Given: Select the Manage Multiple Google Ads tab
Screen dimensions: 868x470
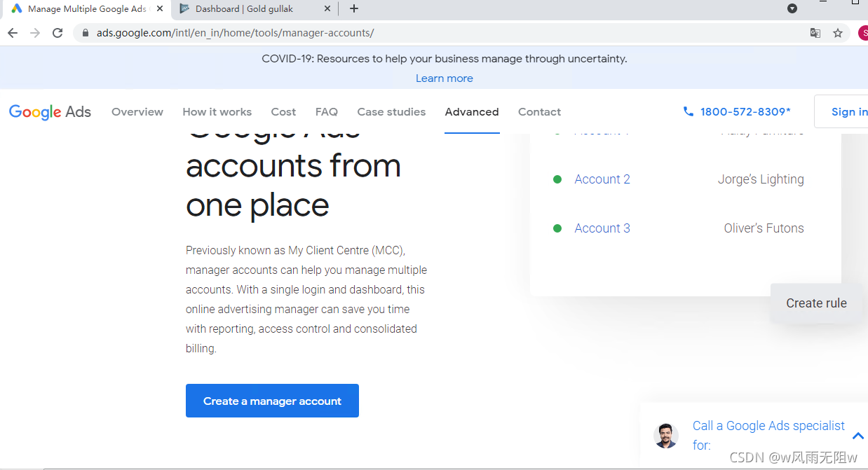Looking at the screenshot, I should (x=88, y=8).
